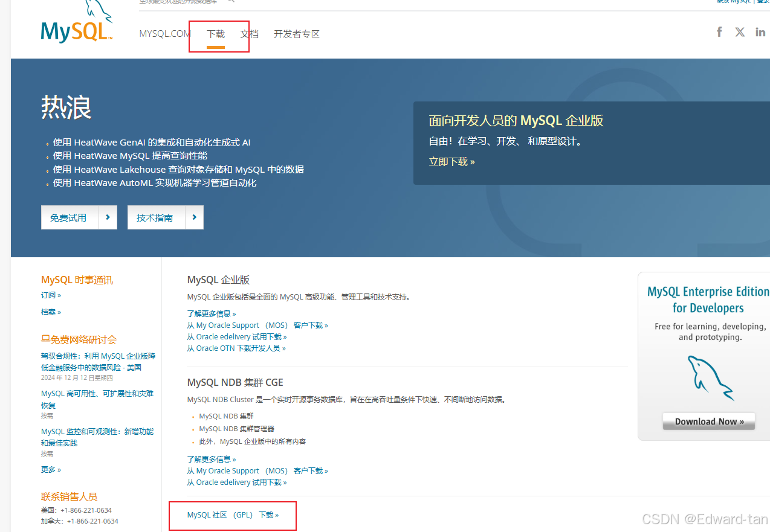Open the LinkedIn social icon
770x532 pixels.
pos(760,32)
